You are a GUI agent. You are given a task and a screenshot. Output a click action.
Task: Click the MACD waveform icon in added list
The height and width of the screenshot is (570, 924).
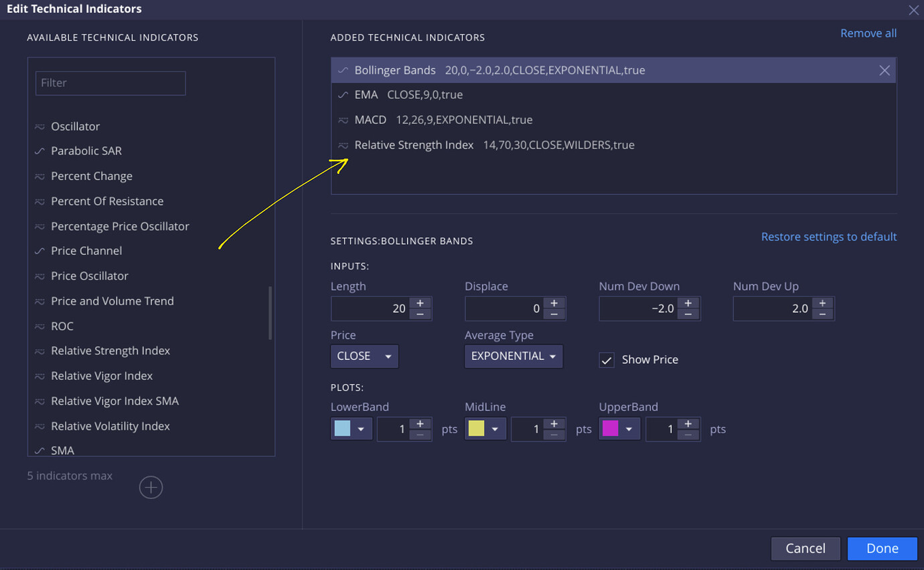click(343, 120)
